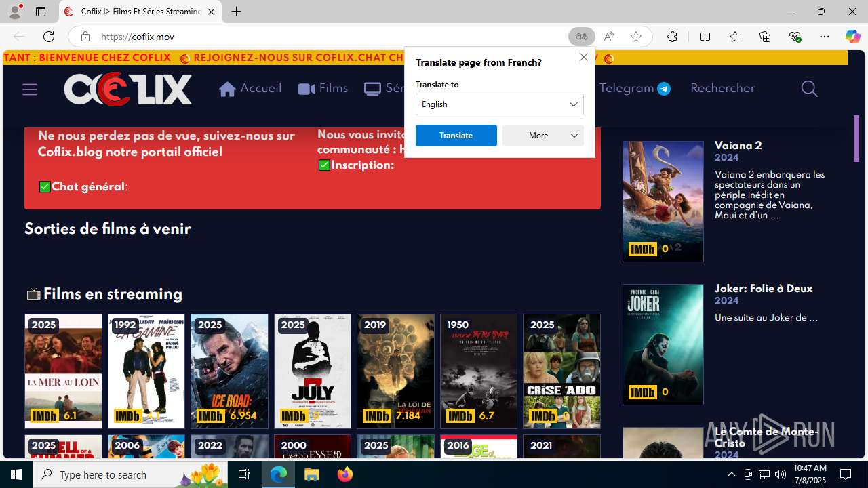The height and width of the screenshot is (488, 868).
Task: Toggle Split screen view icon
Action: (705, 37)
